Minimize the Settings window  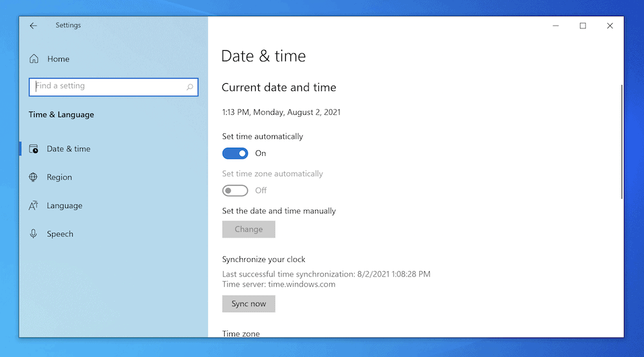point(556,26)
